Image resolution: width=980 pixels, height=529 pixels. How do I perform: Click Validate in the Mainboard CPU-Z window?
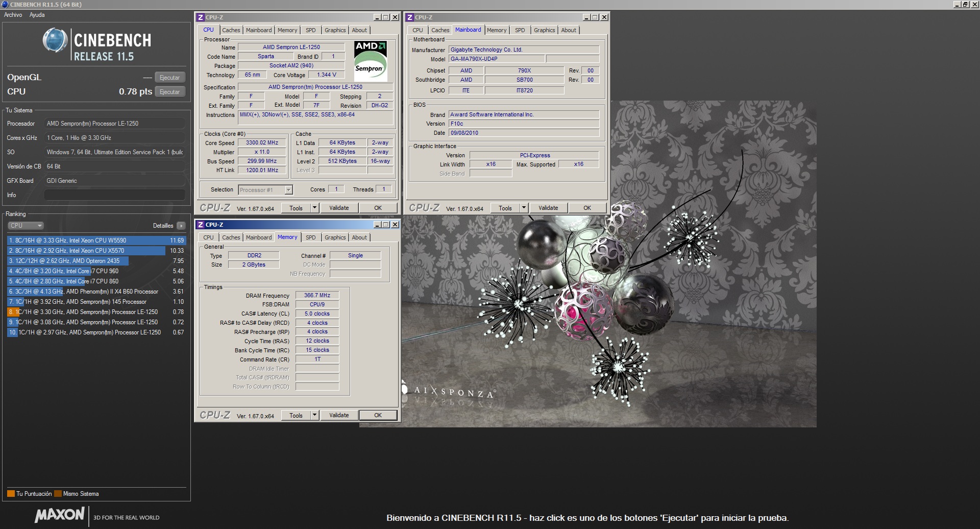click(548, 208)
